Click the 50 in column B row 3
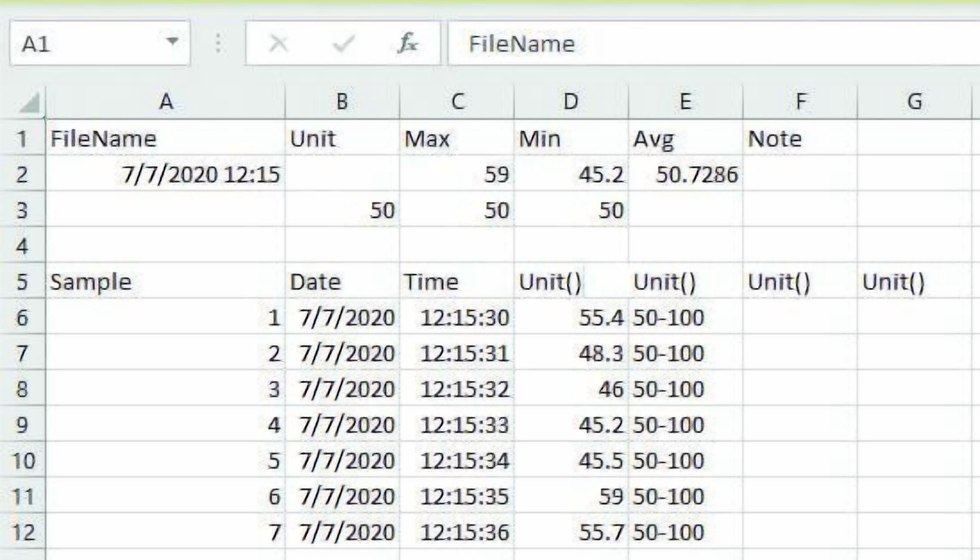 (x=342, y=209)
